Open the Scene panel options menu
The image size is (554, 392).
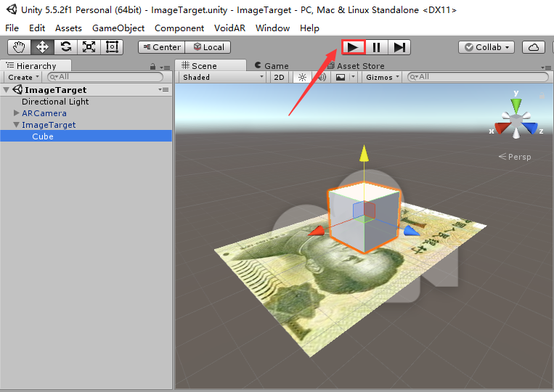tap(546, 68)
